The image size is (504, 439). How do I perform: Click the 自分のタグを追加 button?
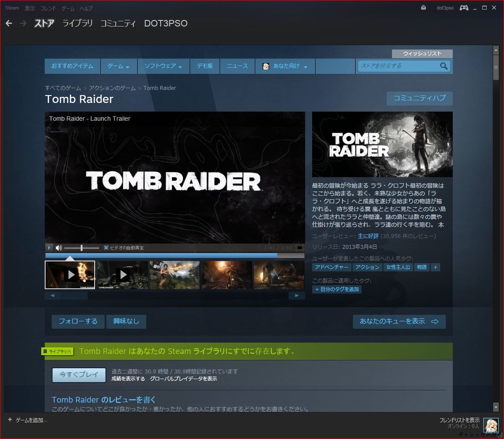point(337,290)
